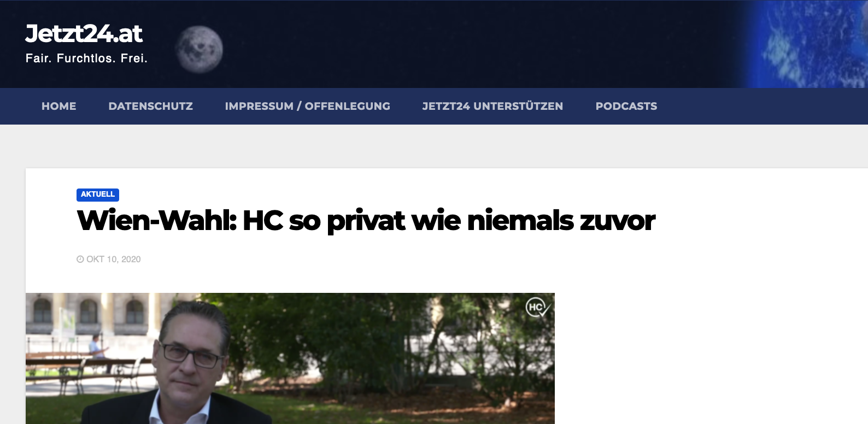Click the article's featured image
Screen dimensions: 868x424
(x=290, y=358)
